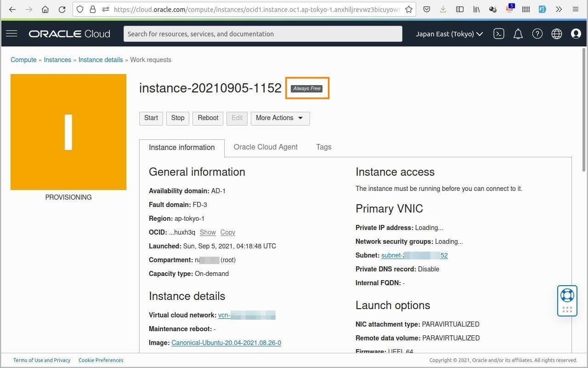
Task: Click the Launched date value
Action: pos(230,246)
